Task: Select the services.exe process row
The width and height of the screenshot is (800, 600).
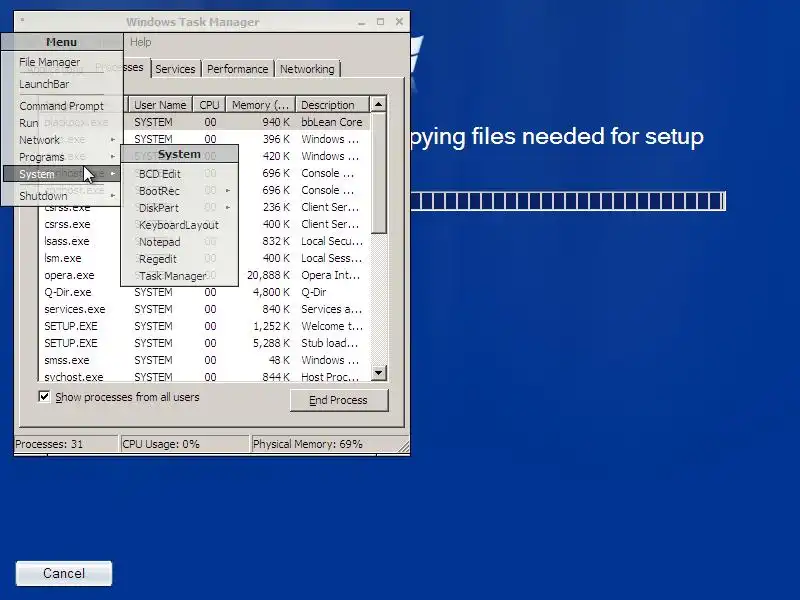Action: click(203, 309)
